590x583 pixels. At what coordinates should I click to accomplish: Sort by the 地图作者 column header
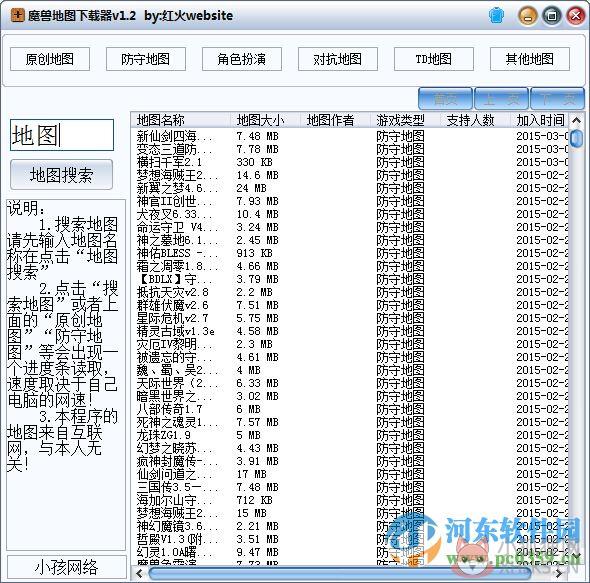point(335,120)
